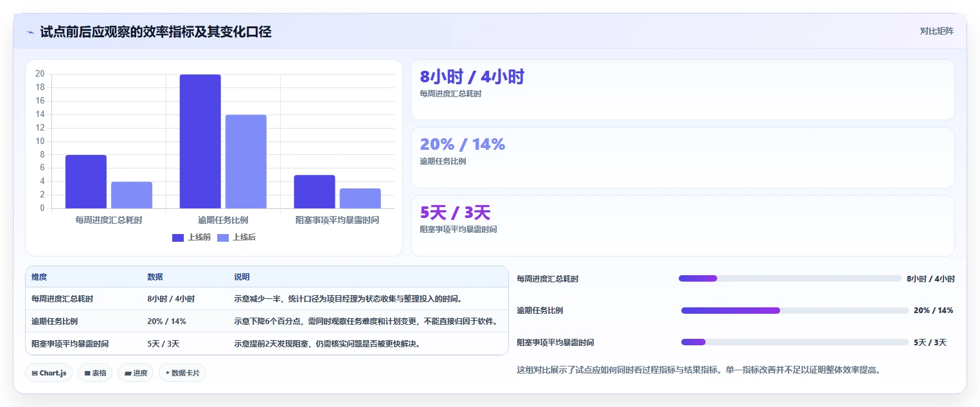
Task: Click 阻塞事项平均暴露时间 in the table's first column
Action: pos(69,344)
